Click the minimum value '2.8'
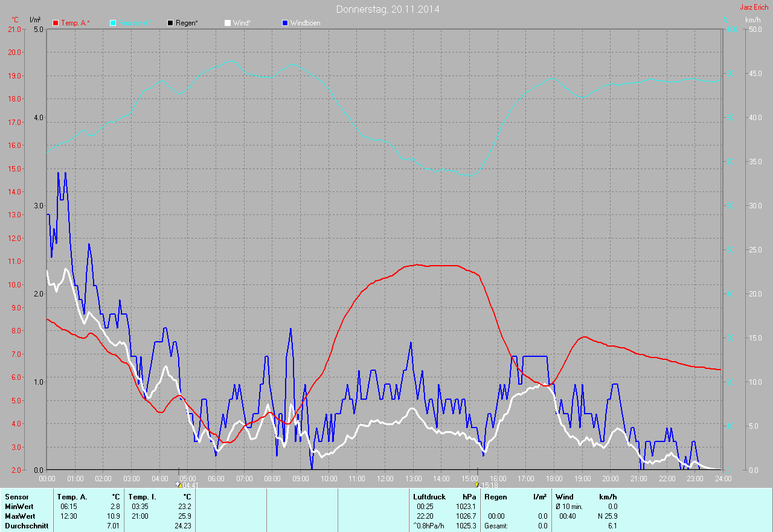This screenshot has width=773, height=532. tap(115, 506)
